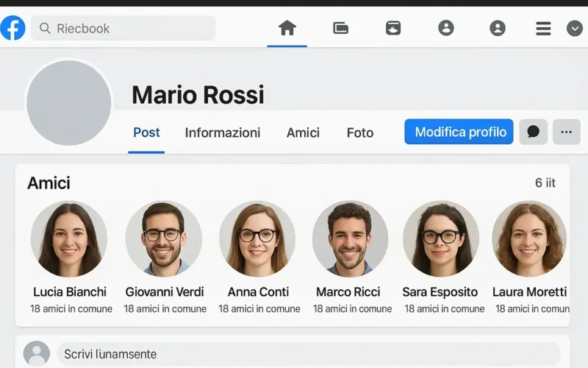The width and height of the screenshot is (588, 368).
Task: Click the name Laura Moretti
Action: tap(529, 291)
